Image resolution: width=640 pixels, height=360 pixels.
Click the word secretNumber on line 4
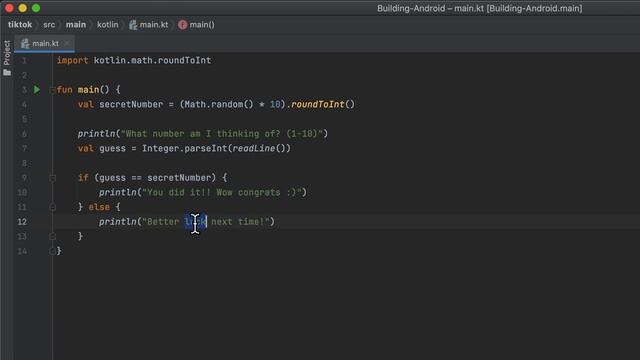[131, 104]
